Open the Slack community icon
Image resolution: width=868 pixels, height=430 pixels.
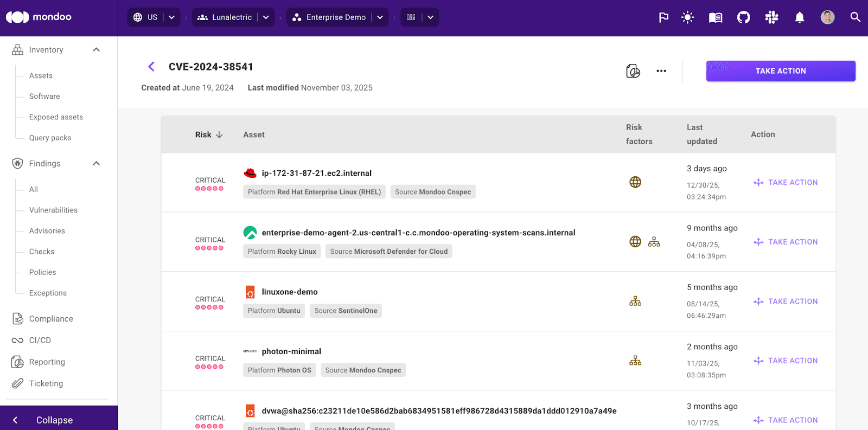tap(771, 17)
